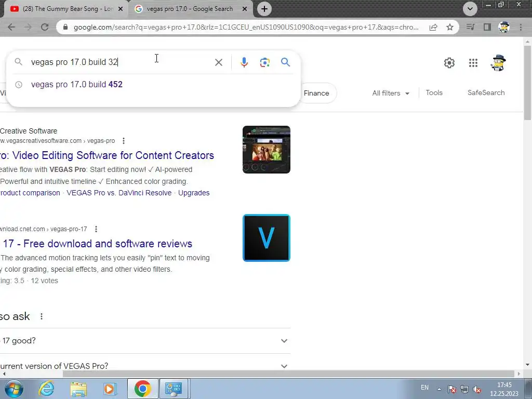Screen dimensions: 532x399
Task: Open the tab search dropdown
Action: point(470,9)
